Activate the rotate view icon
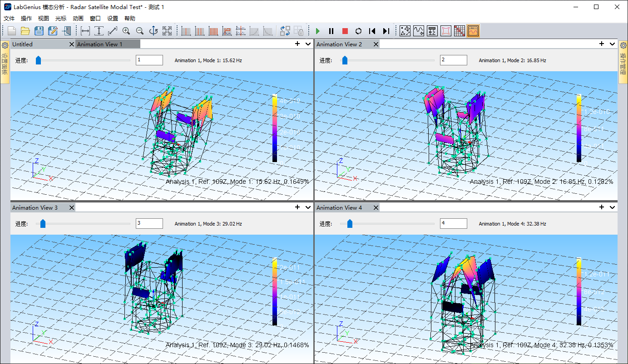 coord(153,31)
